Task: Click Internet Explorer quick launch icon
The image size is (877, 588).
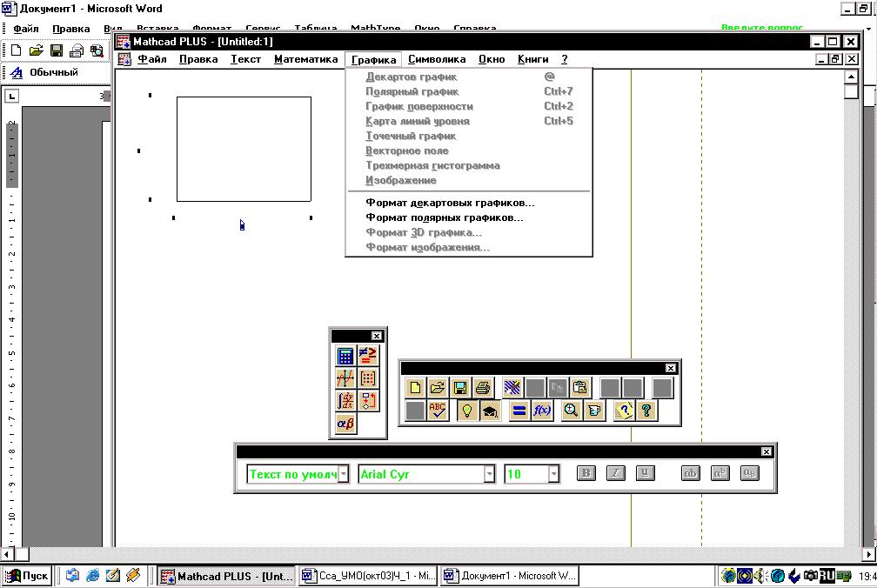Action: coord(92,575)
